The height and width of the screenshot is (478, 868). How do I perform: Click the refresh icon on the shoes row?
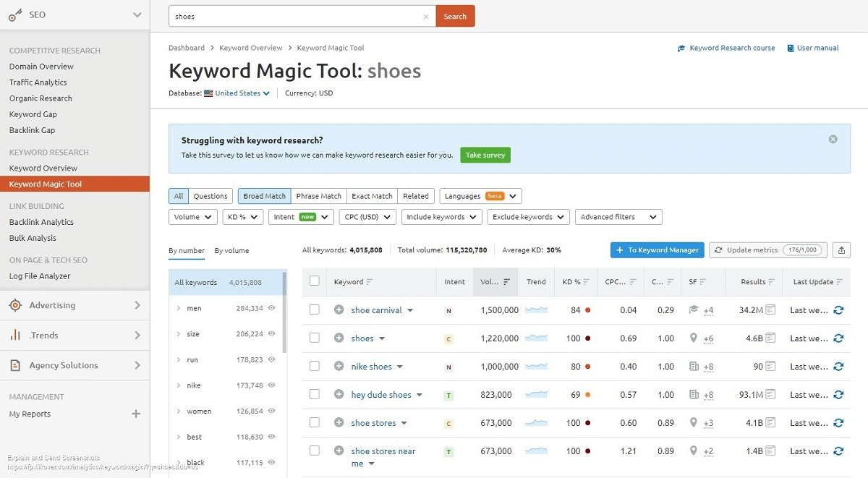(x=838, y=338)
